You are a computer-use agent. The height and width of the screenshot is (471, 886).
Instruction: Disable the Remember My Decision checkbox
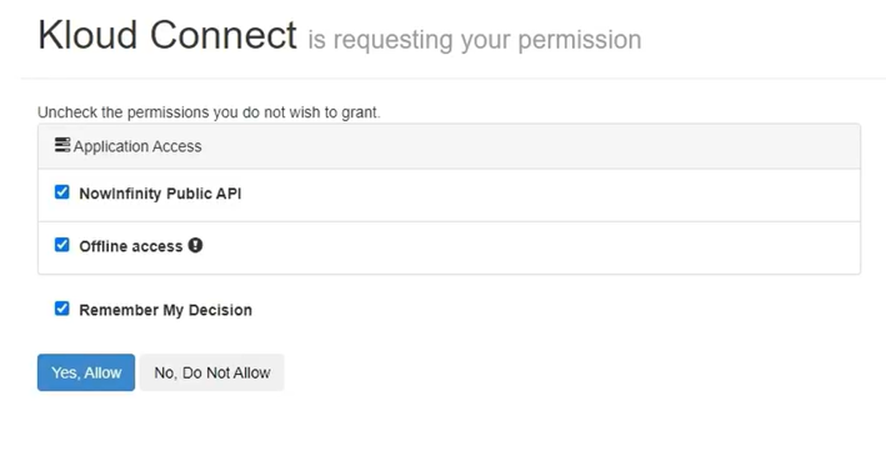(62, 309)
